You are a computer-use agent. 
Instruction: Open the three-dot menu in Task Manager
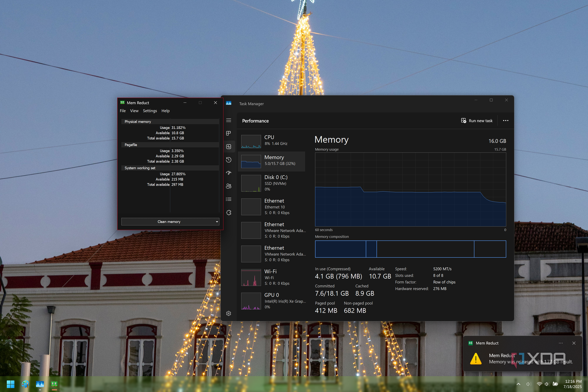505,120
